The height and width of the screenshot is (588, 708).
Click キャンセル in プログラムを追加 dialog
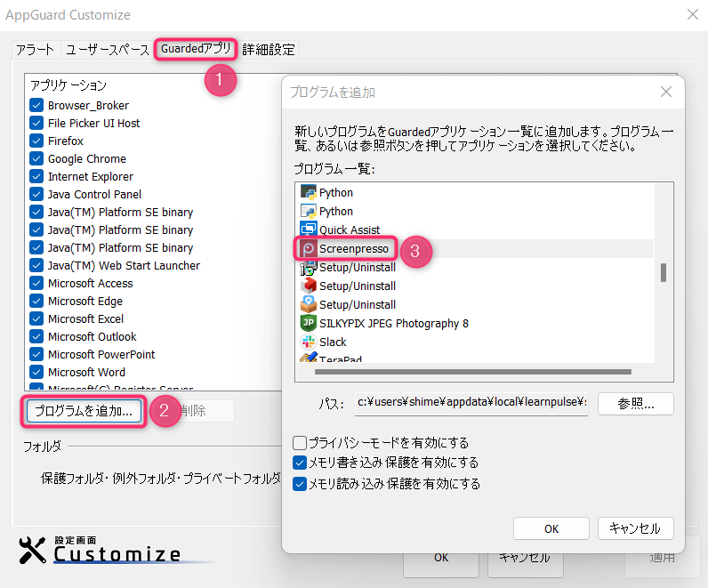click(636, 528)
